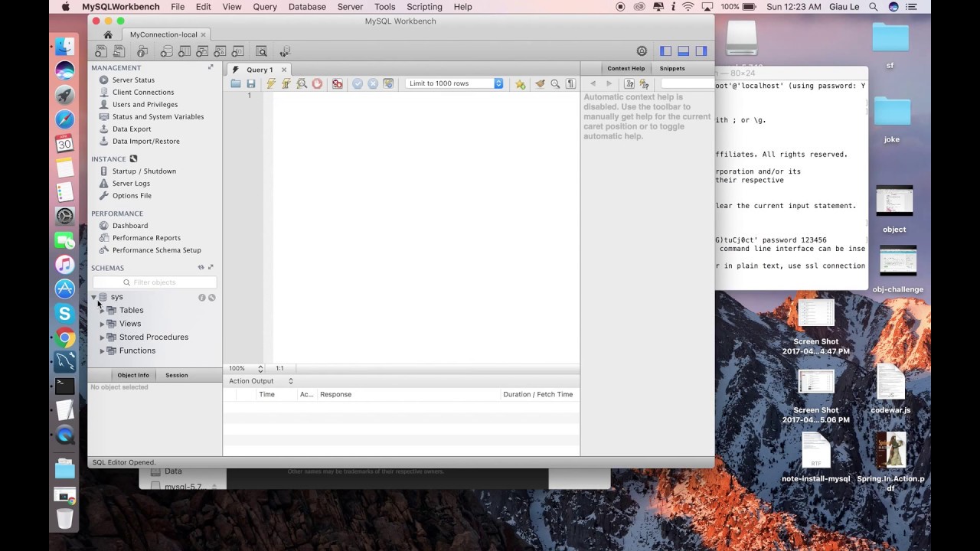Open Performance Reports

coord(146,238)
